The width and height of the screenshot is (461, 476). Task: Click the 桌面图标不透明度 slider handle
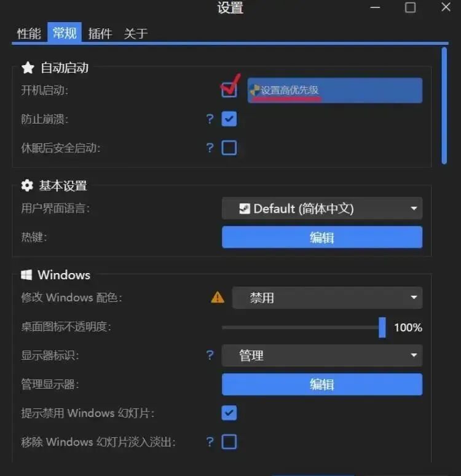(x=382, y=327)
